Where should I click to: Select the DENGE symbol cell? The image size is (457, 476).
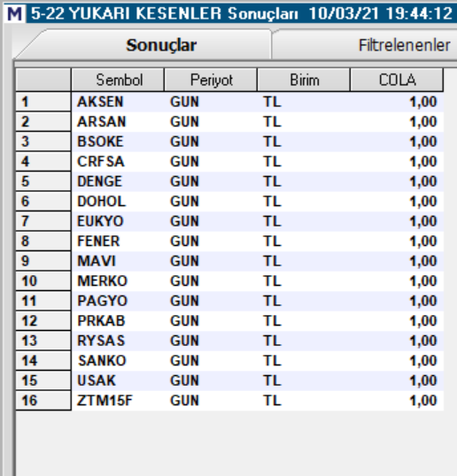[118, 181]
